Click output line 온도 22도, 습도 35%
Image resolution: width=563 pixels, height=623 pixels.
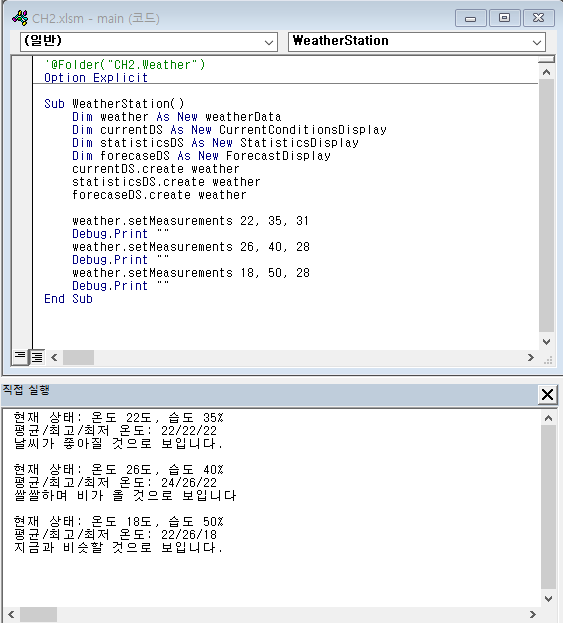(118, 418)
